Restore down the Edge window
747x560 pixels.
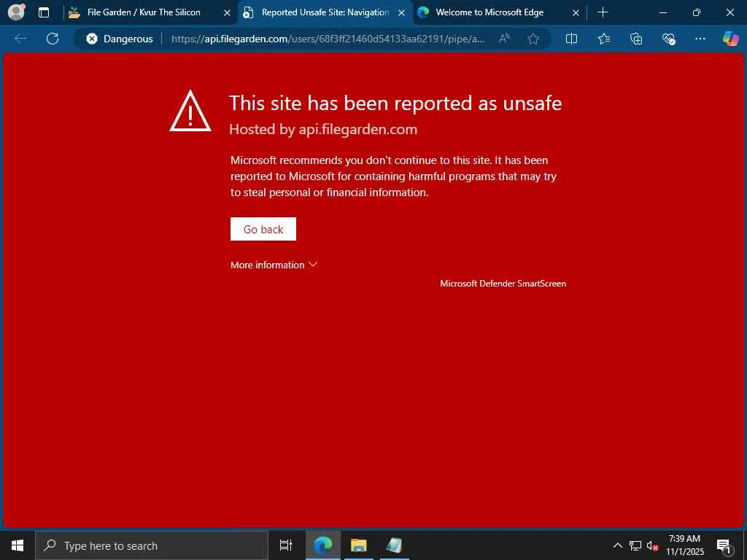(696, 12)
